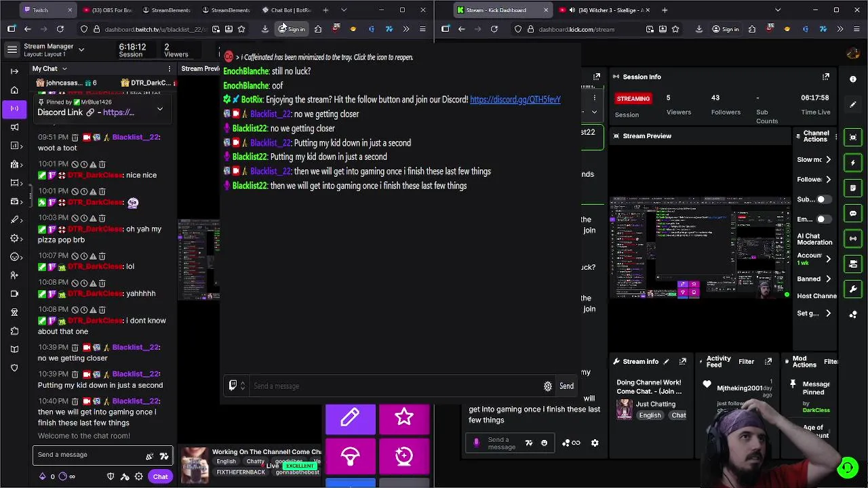Open the Stream Manager hamburger menu

coord(12,49)
